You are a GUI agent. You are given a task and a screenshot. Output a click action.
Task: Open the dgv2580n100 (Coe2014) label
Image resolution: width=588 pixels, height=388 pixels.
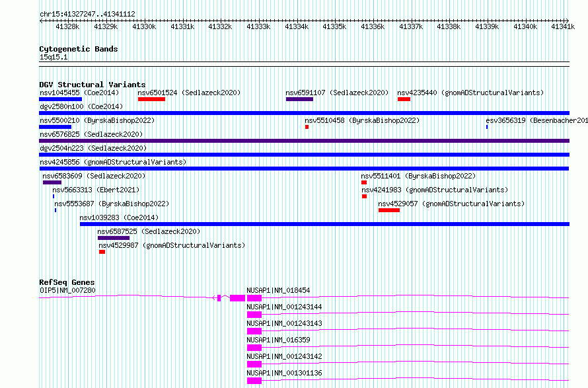[x=81, y=106]
